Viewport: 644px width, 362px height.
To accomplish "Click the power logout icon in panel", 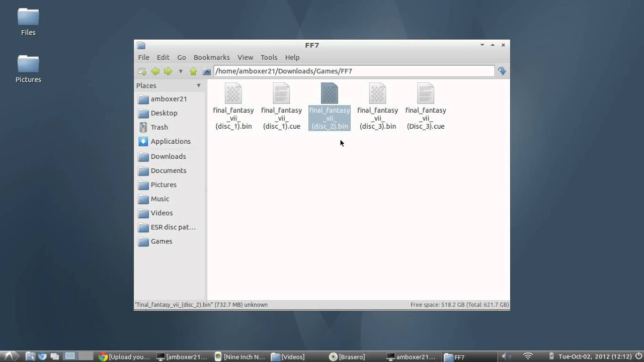I will (x=639, y=356).
